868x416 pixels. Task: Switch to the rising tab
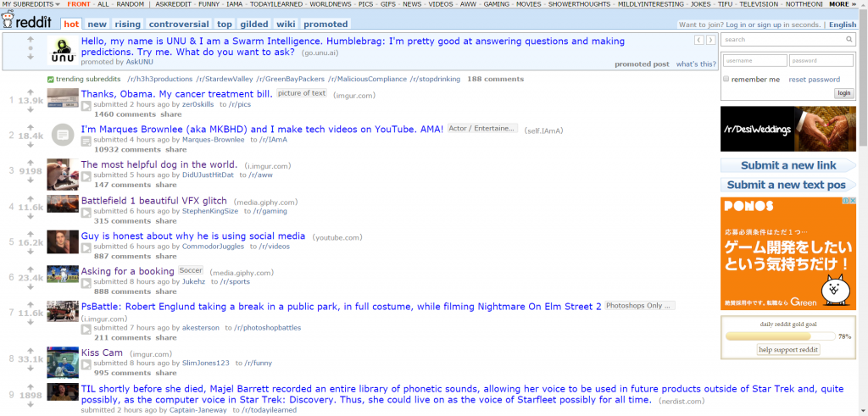point(128,25)
